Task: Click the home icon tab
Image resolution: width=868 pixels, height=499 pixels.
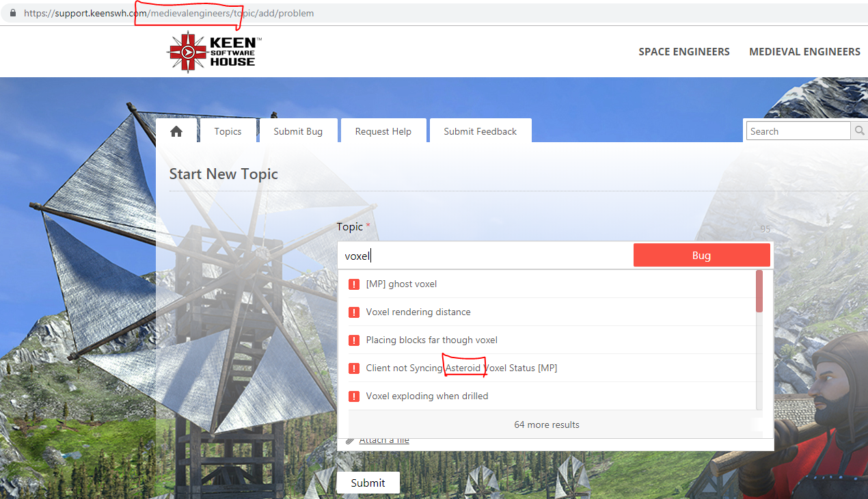Action: (176, 131)
